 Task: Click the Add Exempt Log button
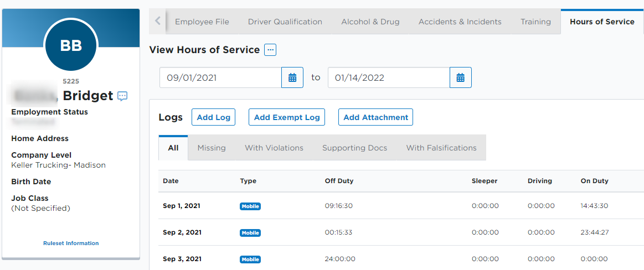click(x=287, y=117)
